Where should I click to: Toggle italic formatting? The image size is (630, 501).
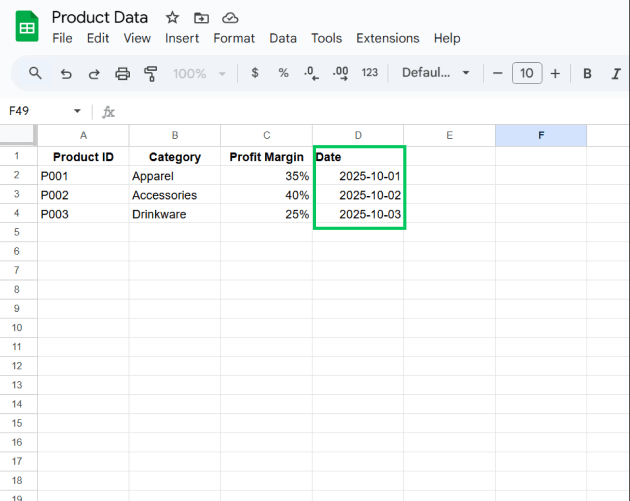[x=615, y=73]
